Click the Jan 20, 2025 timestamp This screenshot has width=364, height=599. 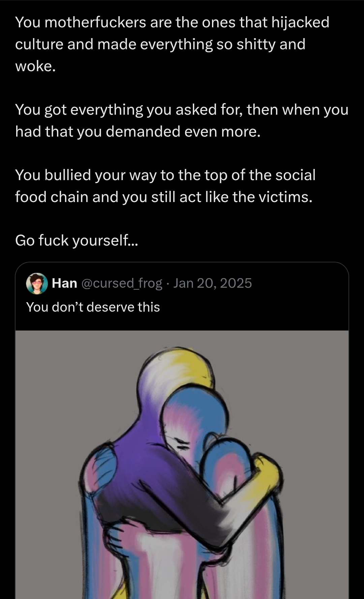pyautogui.click(x=212, y=283)
